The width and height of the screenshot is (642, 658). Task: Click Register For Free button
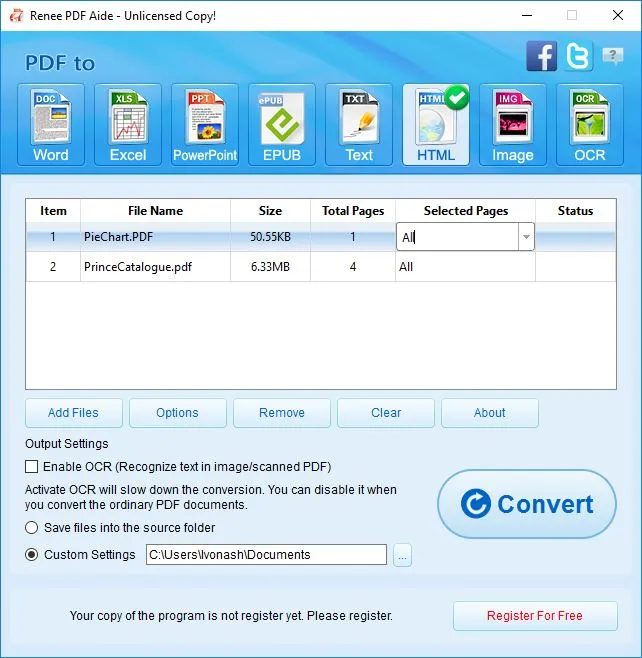pos(535,616)
